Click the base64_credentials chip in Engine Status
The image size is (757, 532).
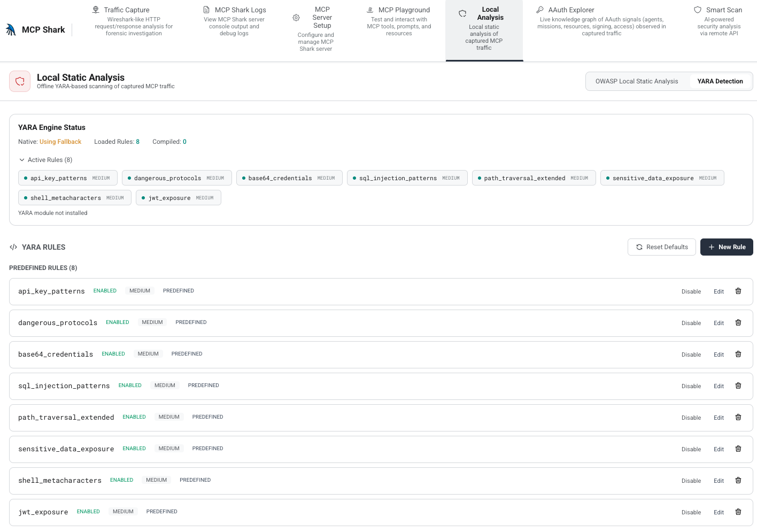(289, 178)
